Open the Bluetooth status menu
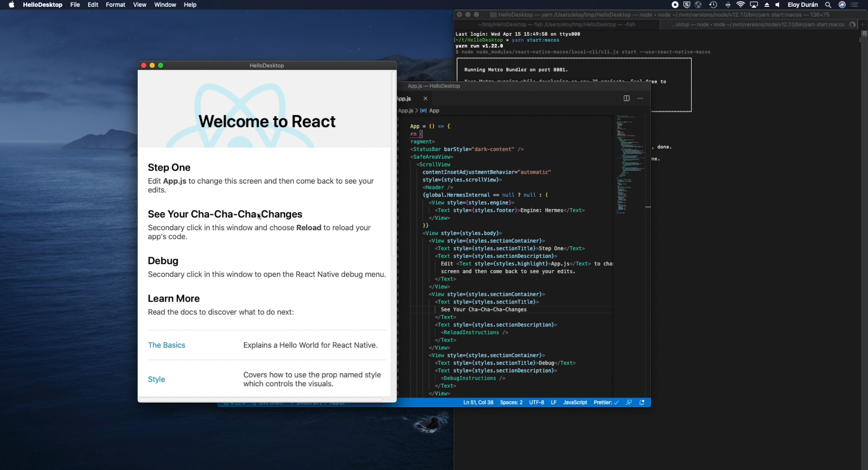 pos(728,5)
